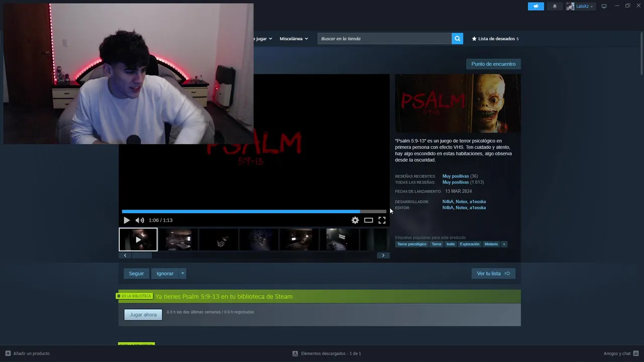Click the Añadir un producto label
Image resolution: width=644 pixels, height=362 pixels.
[31, 353]
